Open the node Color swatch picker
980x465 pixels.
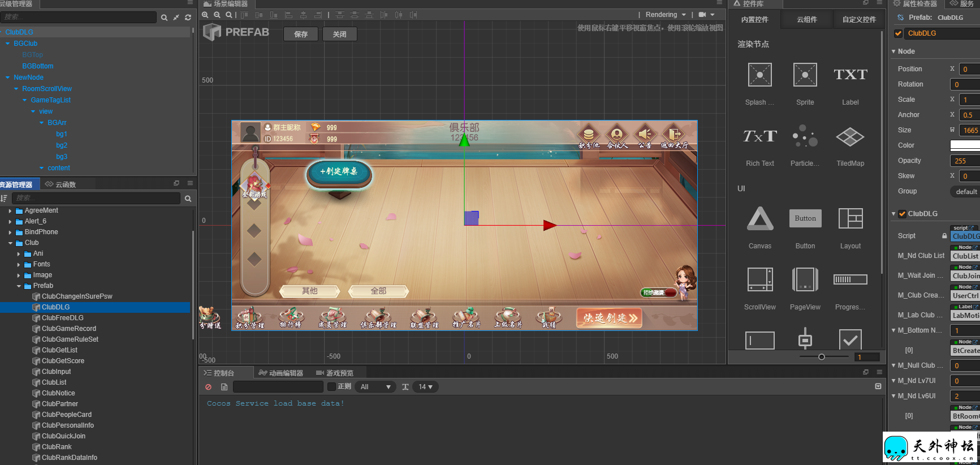[x=965, y=145]
